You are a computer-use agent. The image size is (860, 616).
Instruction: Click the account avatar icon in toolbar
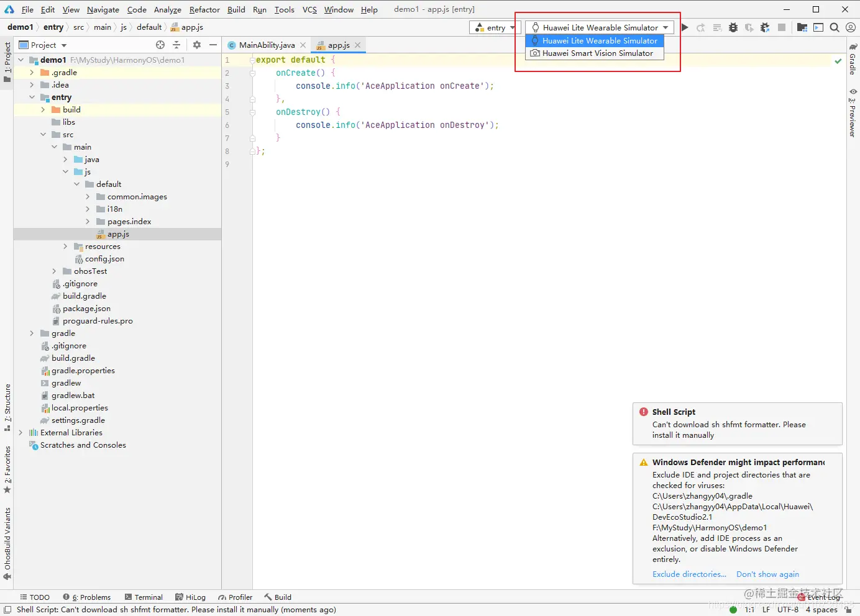click(851, 27)
